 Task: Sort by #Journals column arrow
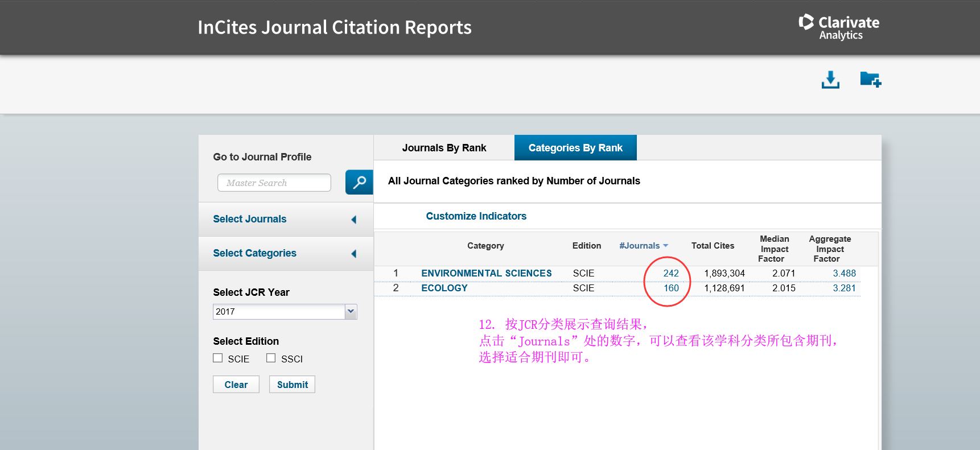point(665,246)
